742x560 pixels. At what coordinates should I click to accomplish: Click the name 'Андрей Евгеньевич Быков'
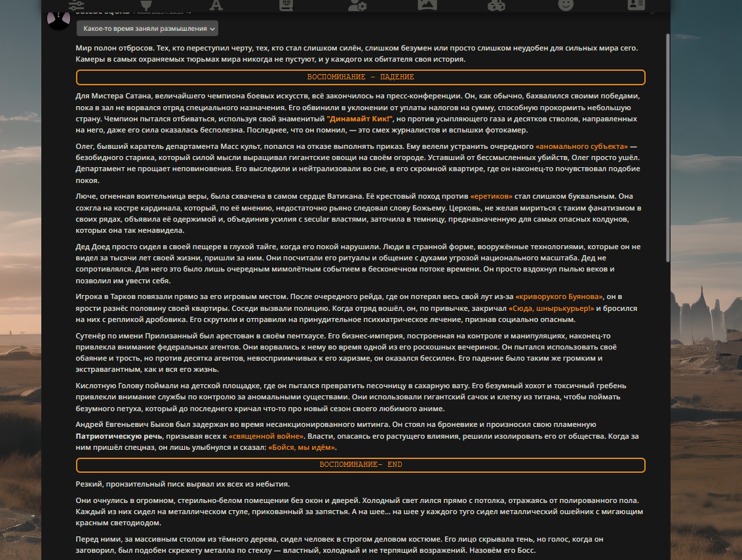point(125,425)
